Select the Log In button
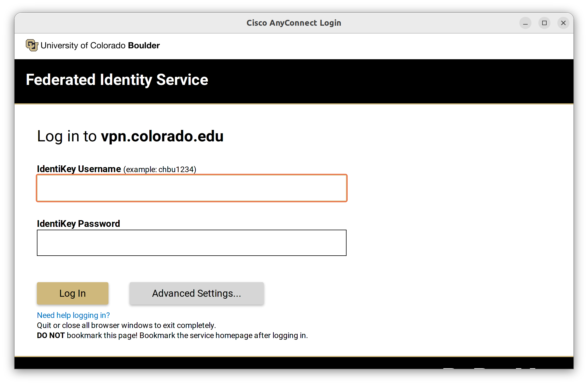This screenshot has width=588, height=385. (72, 293)
